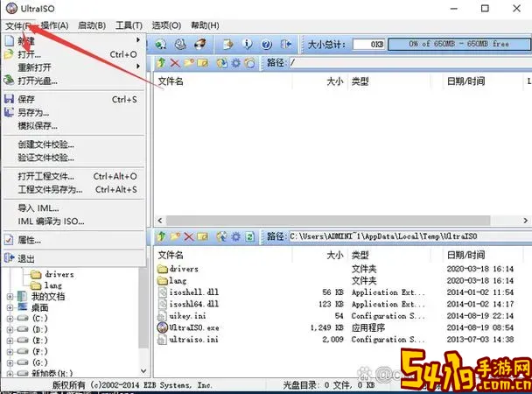Click rename icon in image pane toolbar
The image size is (532, 394).
[x=202, y=63]
